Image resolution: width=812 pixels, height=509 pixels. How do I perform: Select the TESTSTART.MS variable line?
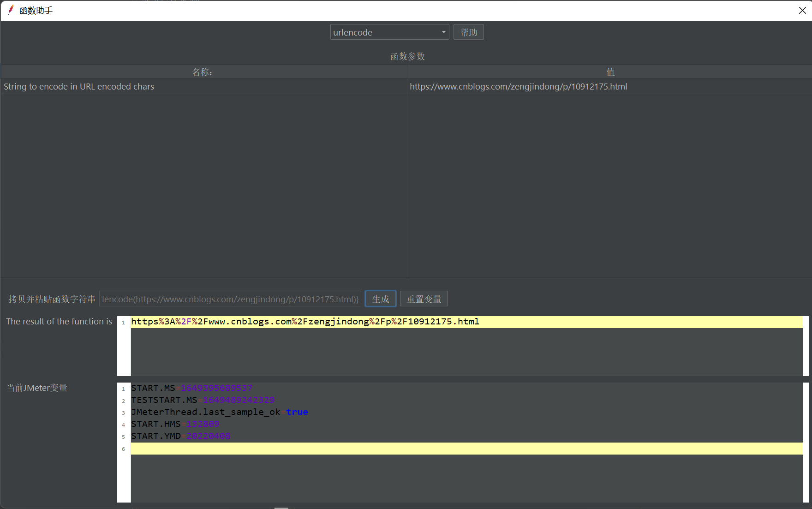[x=466, y=400]
